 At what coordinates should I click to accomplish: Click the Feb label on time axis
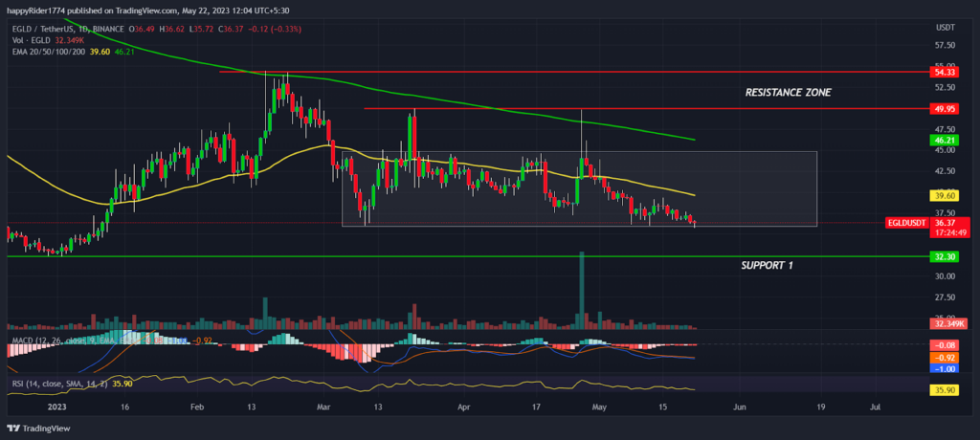click(197, 407)
